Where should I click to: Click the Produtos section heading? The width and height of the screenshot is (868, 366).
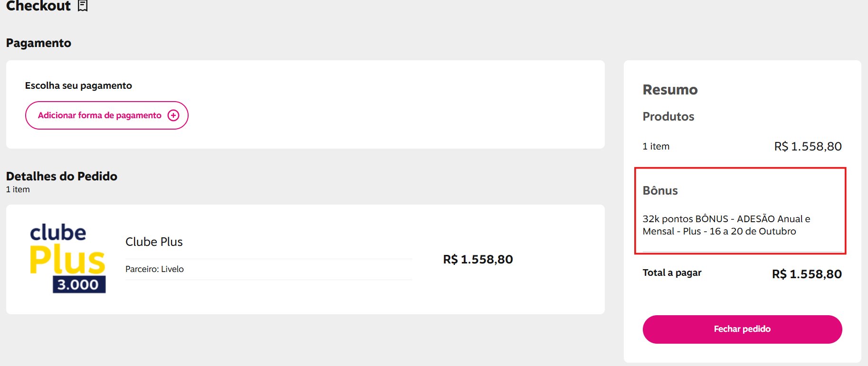pos(668,116)
